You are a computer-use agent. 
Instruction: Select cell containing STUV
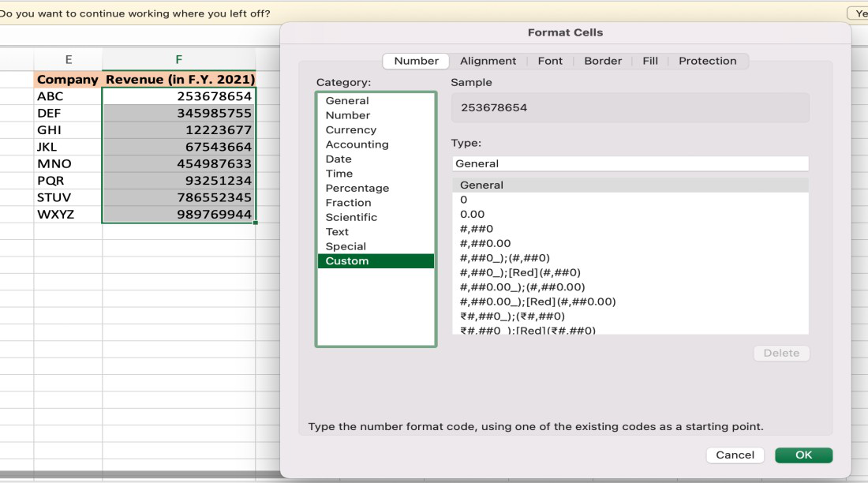tap(68, 198)
